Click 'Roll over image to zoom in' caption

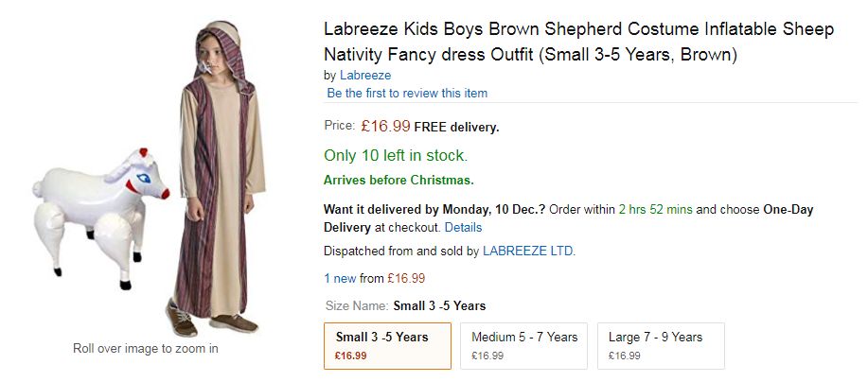(x=146, y=349)
